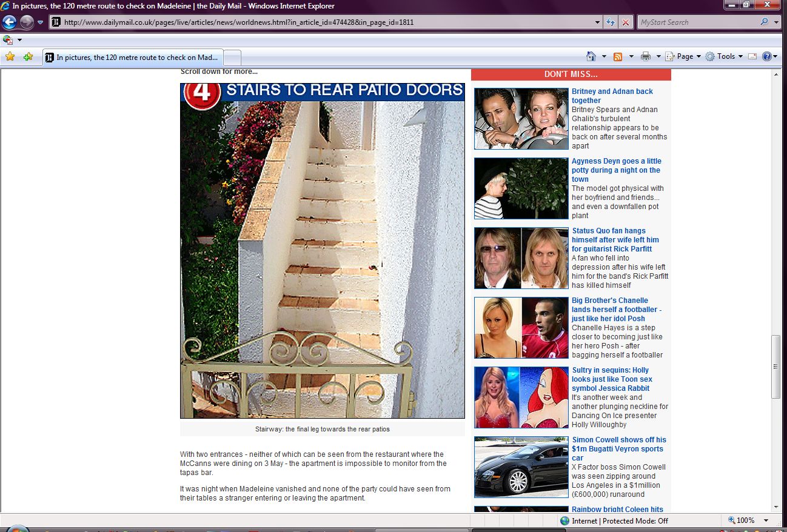This screenshot has height=532, width=787.
Task: Select the 'In pictures, the 120 metre route' tab
Action: [x=133, y=58]
